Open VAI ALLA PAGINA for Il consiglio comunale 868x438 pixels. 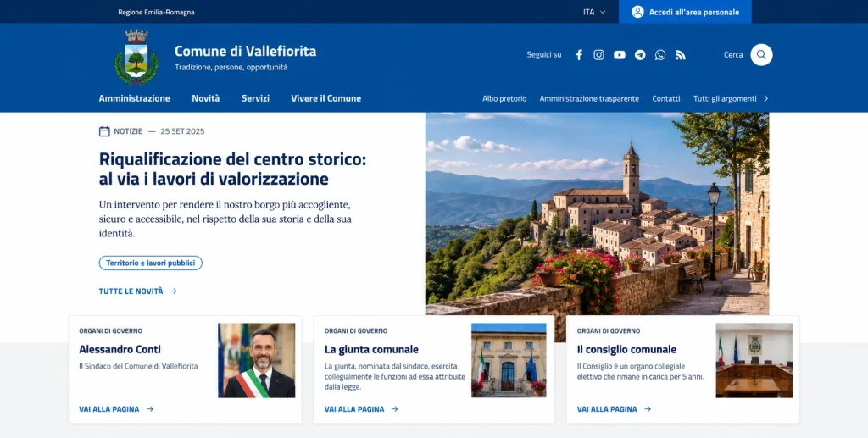[x=607, y=409]
